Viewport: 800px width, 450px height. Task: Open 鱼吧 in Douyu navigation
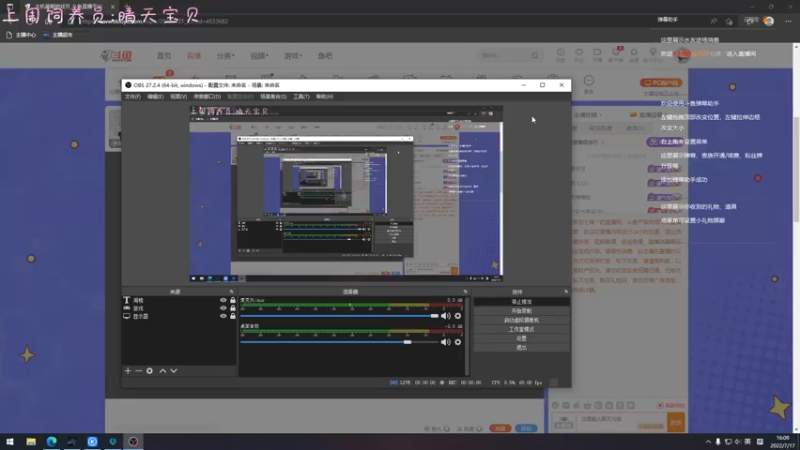coord(325,56)
